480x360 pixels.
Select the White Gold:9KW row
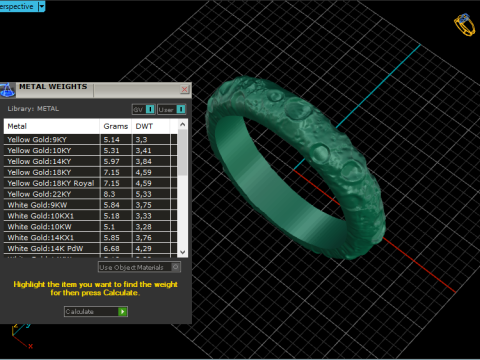pyautogui.click(x=90, y=205)
